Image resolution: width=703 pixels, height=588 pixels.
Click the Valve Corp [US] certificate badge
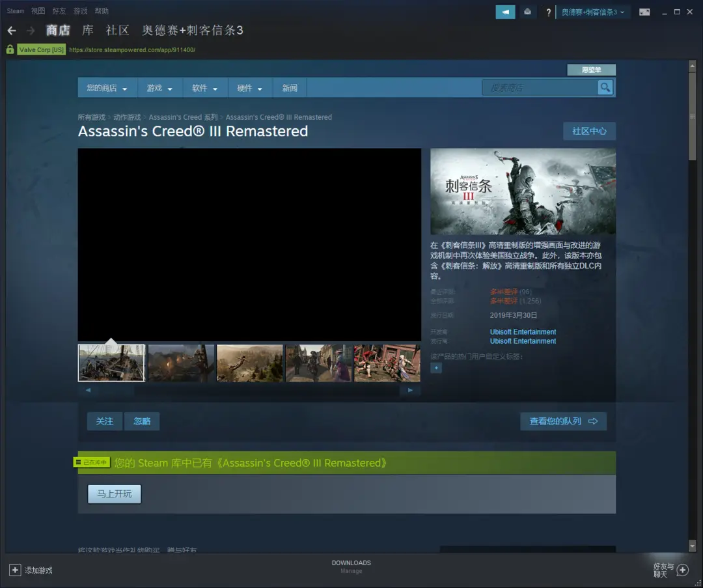[x=41, y=49]
